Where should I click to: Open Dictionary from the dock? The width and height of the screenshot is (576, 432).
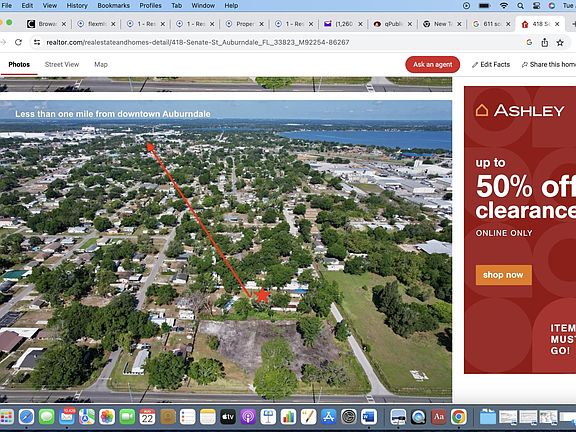439,417
